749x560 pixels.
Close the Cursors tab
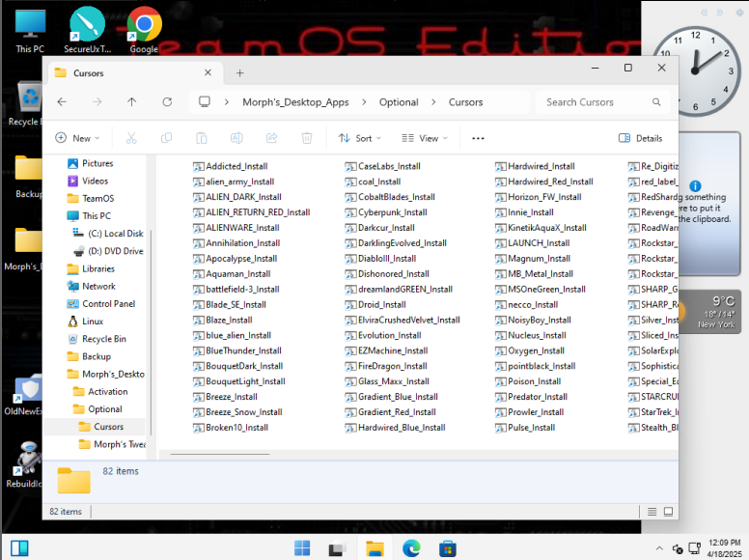coord(208,72)
